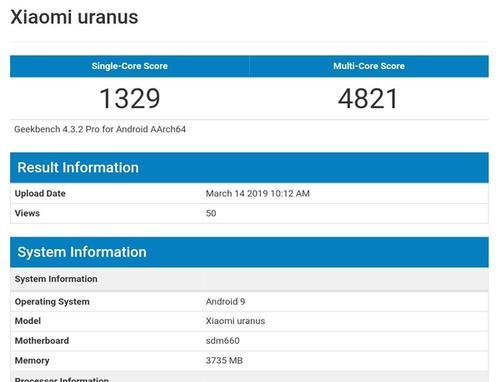Select the memory value '3735 MB'
The height and width of the screenshot is (382, 500).
click(x=224, y=360)
